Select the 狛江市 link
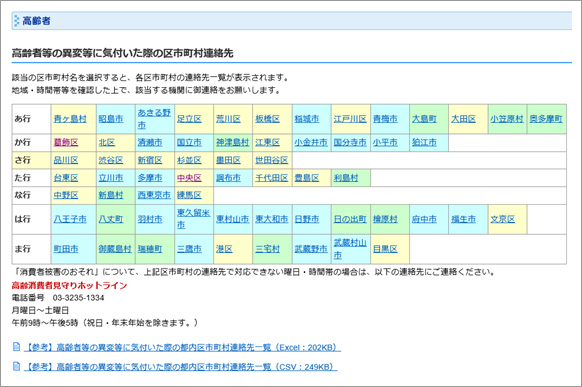 [424, 142]
